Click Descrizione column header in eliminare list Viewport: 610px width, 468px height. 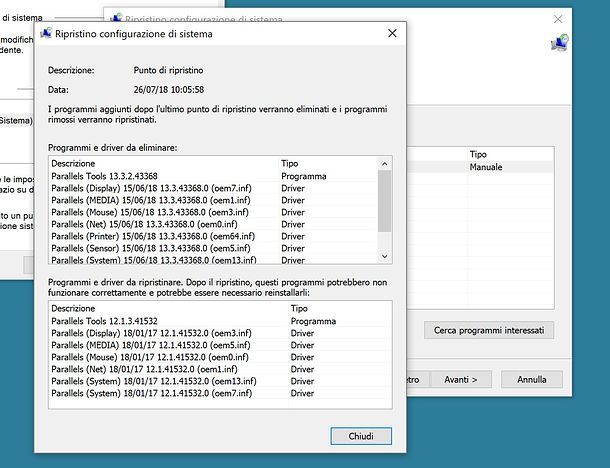coord(163,163)
